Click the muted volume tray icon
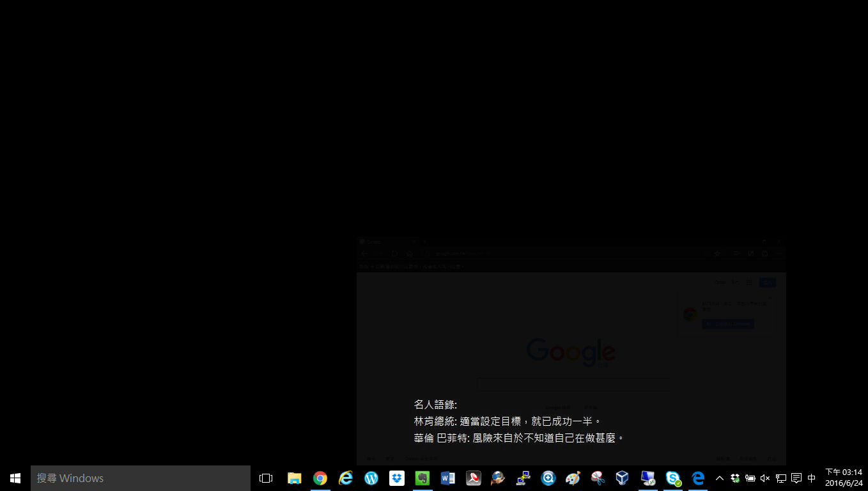This screenshot has height=491, width=868. [x=765, y=478]
